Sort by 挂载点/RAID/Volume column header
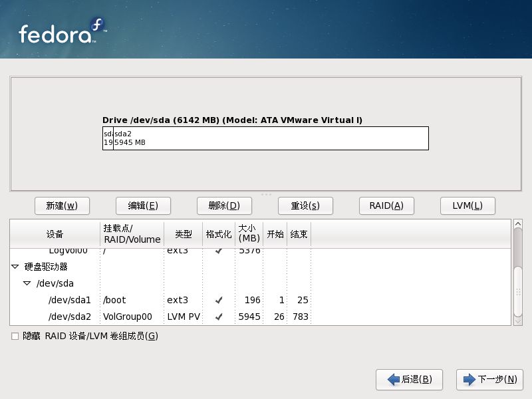This screenshot has width=532, height=399. [x=132, y=234]
